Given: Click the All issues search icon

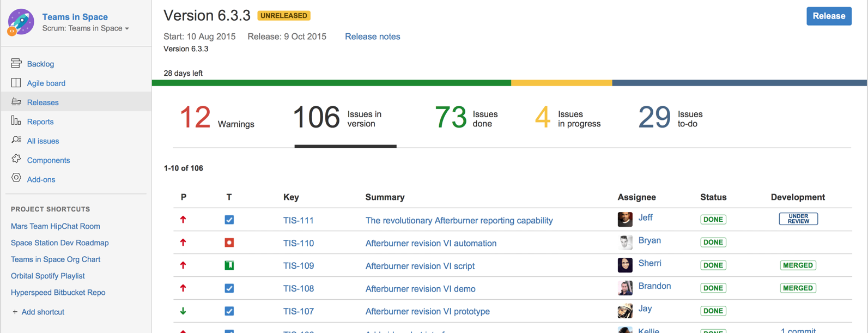Looking at the screenshot, I should pos(16,140).
